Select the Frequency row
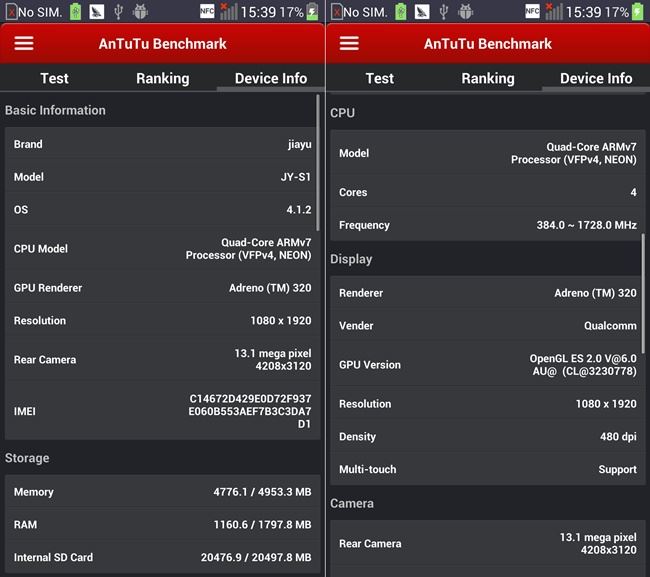650x577 pixels. click(x=488, y=225)
